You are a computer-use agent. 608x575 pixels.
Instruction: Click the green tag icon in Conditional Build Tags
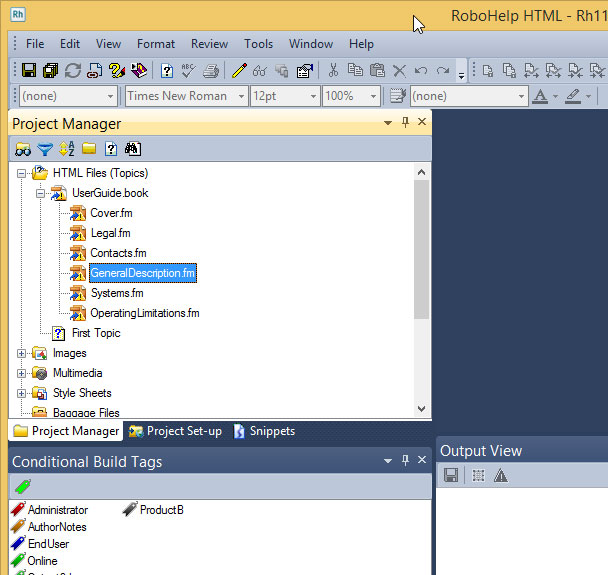tap(22, 486)
